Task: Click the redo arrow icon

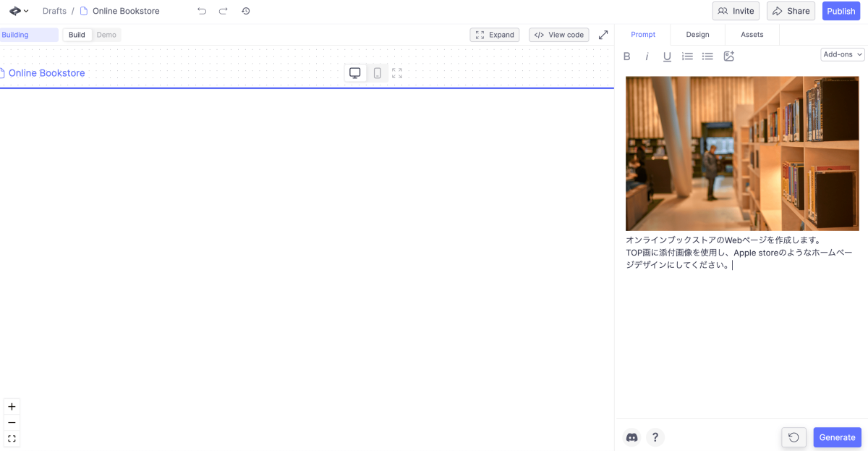Action: coord(223,11)
